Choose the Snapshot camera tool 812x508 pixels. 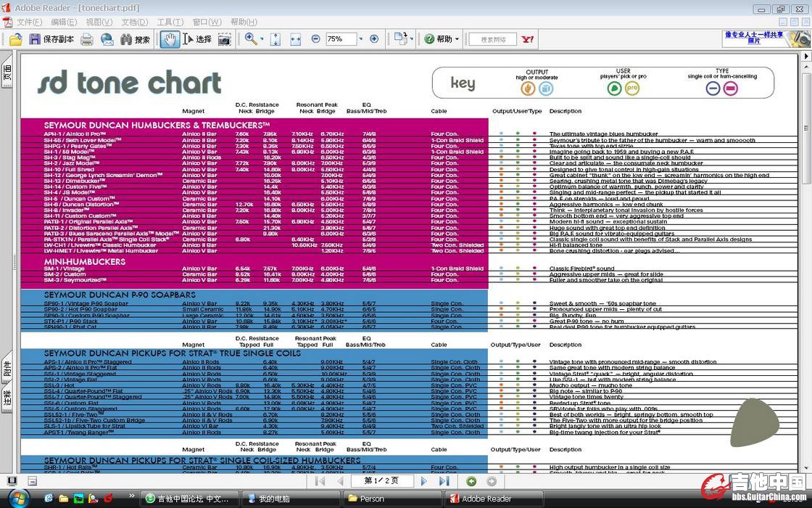(x=224, y=39)
